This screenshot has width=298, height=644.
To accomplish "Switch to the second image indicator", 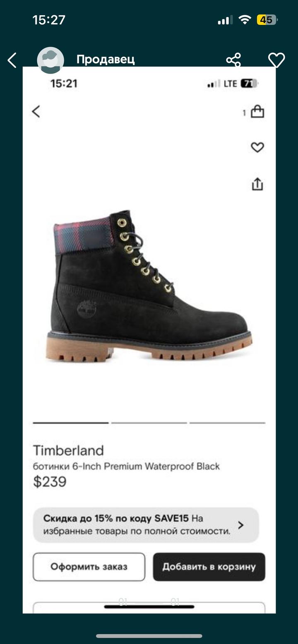I will click(149, 423).
